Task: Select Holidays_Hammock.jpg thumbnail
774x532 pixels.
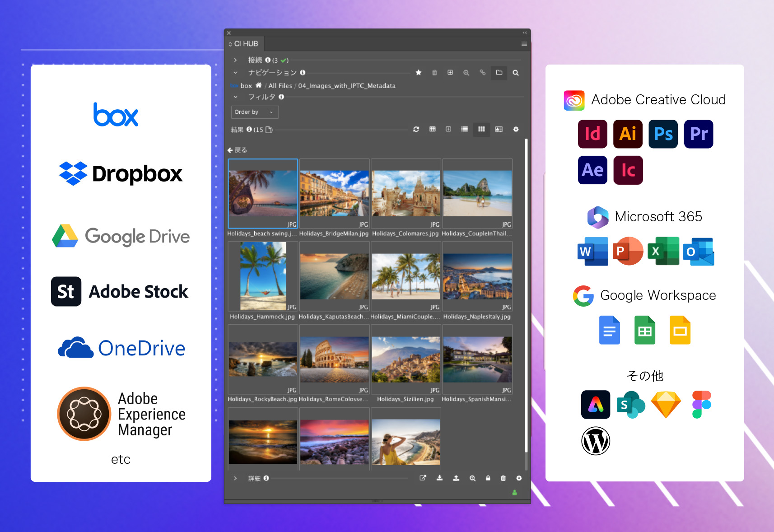Action: click(x=263, y=276)
